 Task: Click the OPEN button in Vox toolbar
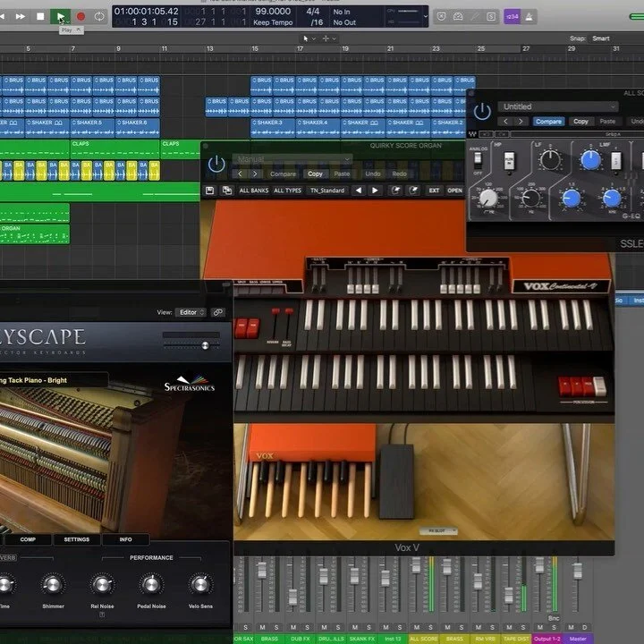pyautogui.click(x=454, y=191)
